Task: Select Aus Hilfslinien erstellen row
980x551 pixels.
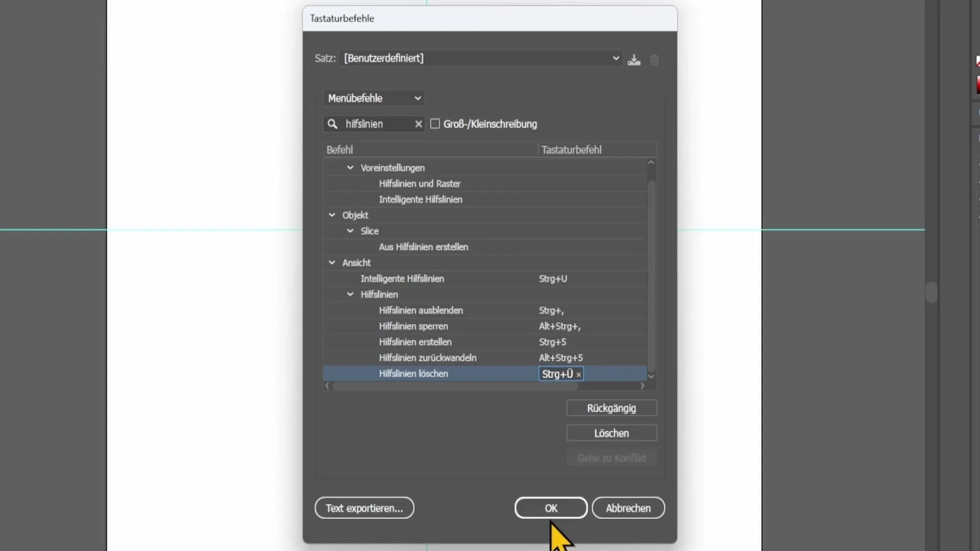Action: tap(485, 246)
